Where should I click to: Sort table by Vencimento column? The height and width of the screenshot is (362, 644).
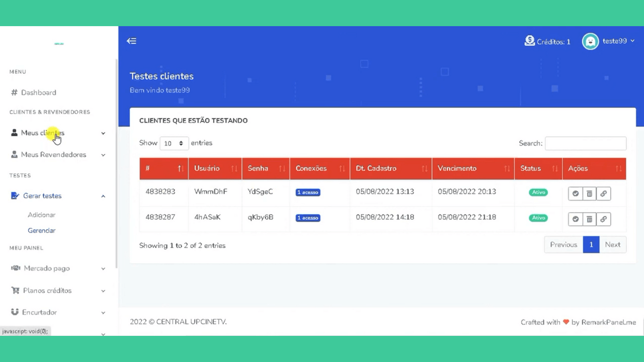[x=473, y=168]
